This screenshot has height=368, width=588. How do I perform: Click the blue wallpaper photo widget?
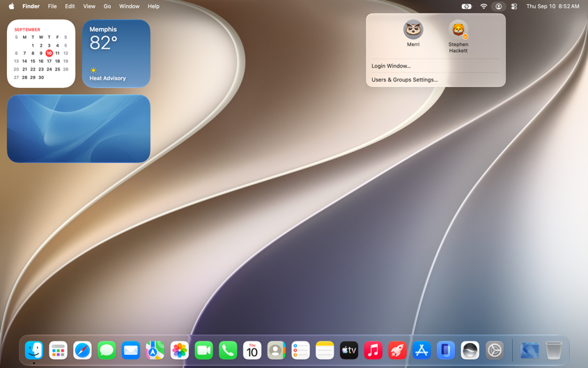(x=79, y=129)
